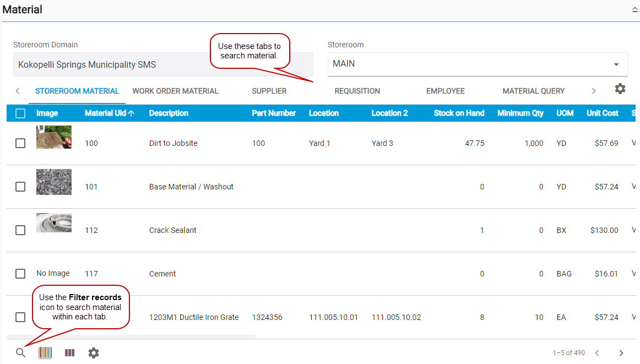
Task: Check the box for Dirt to Jobsite
Action: pos(20,143)
